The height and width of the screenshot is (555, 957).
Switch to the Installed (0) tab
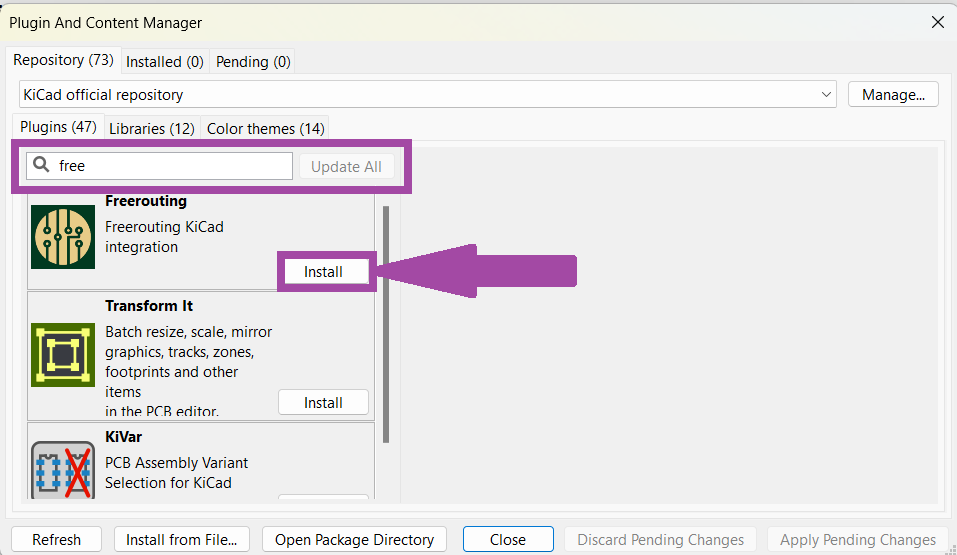click(164, 62)
